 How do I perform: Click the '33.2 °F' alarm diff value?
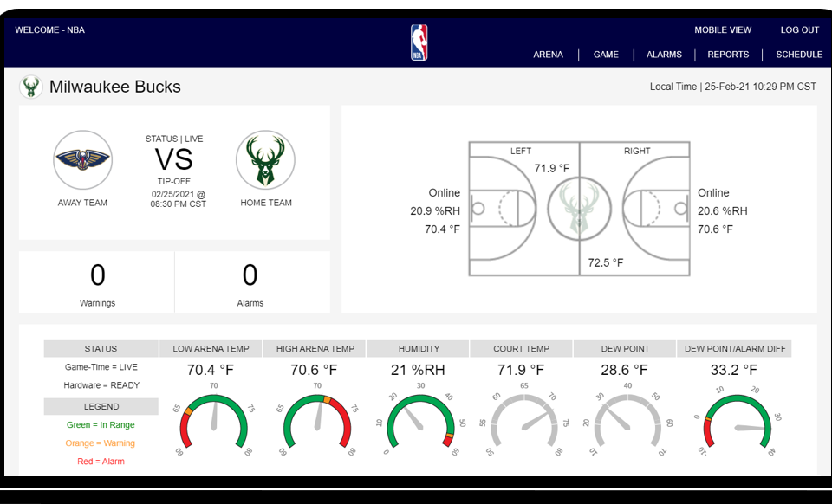click(734, 370)
